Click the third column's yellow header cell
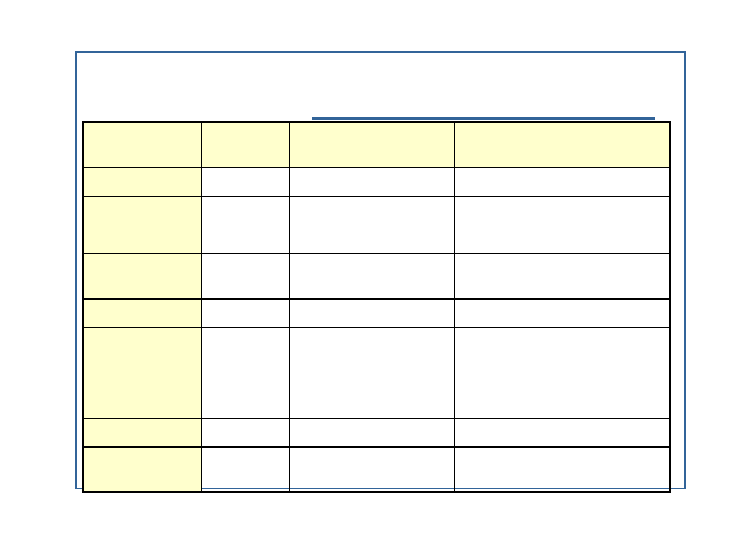The height and width of the screenshot is (535, 756). (x=371, y=144)
